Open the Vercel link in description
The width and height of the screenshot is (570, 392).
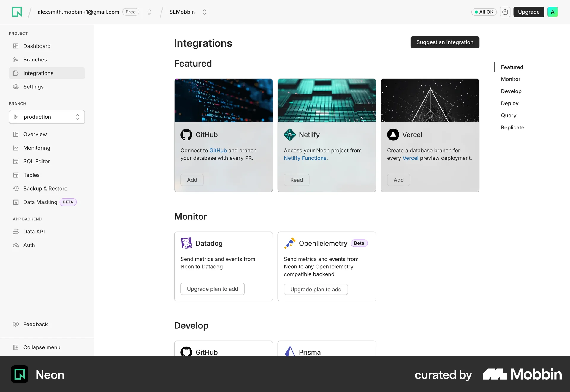[411, 158]
